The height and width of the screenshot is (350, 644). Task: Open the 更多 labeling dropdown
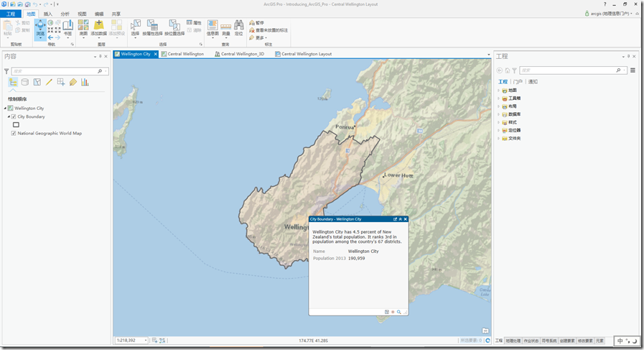tap(258, 38)
